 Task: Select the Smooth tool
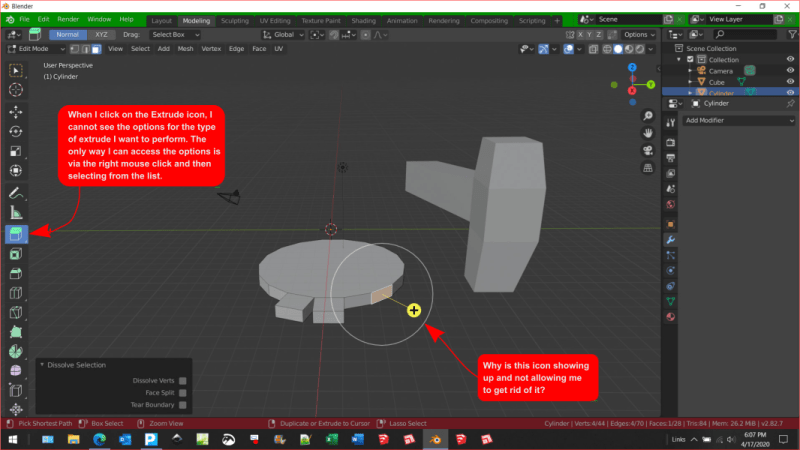point(16,371)
